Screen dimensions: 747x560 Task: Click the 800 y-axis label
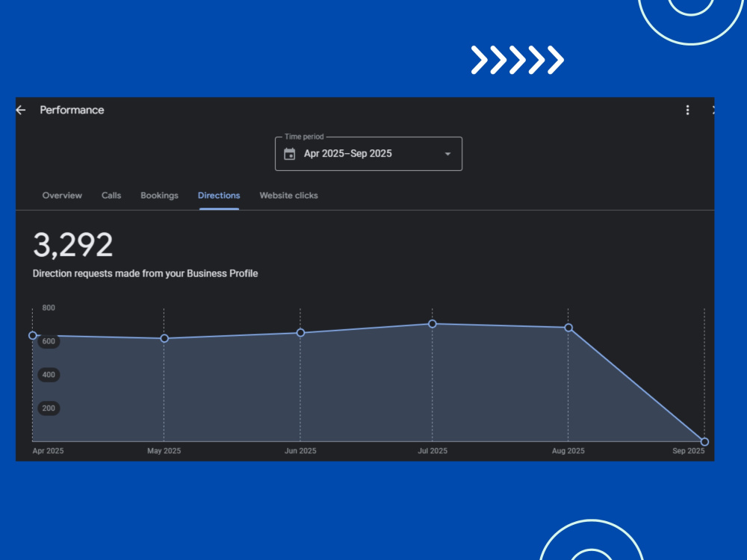[x=49, y=308]
